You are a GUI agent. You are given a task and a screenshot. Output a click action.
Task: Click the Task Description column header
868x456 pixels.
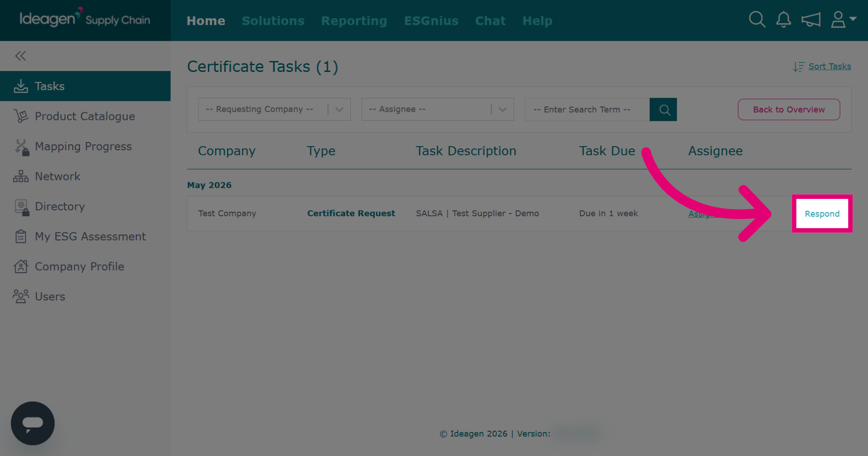466,151
